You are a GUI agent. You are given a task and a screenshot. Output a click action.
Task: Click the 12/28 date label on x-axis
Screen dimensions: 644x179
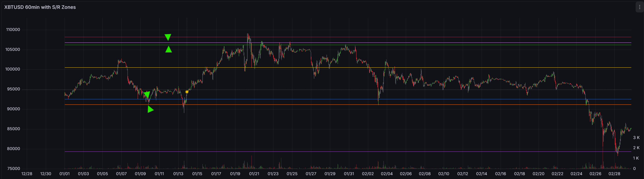27,174
